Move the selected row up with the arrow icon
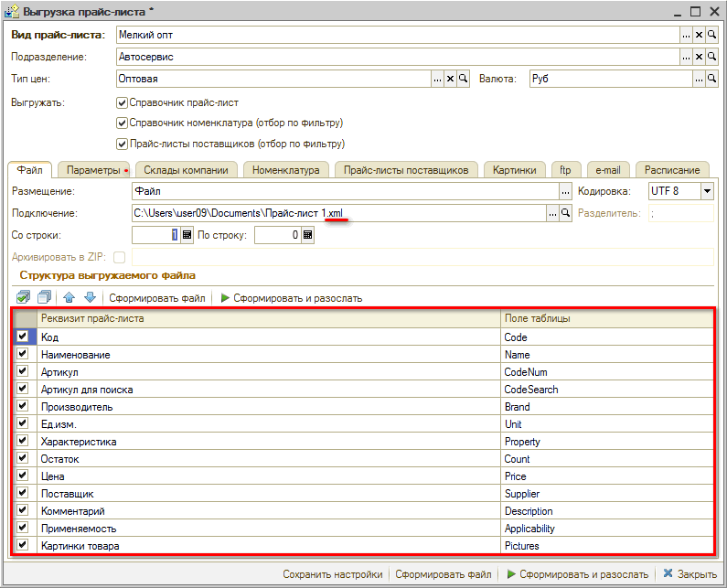Image resolution: width=727 pixels, height=588 pixels. tap(69, 297)
